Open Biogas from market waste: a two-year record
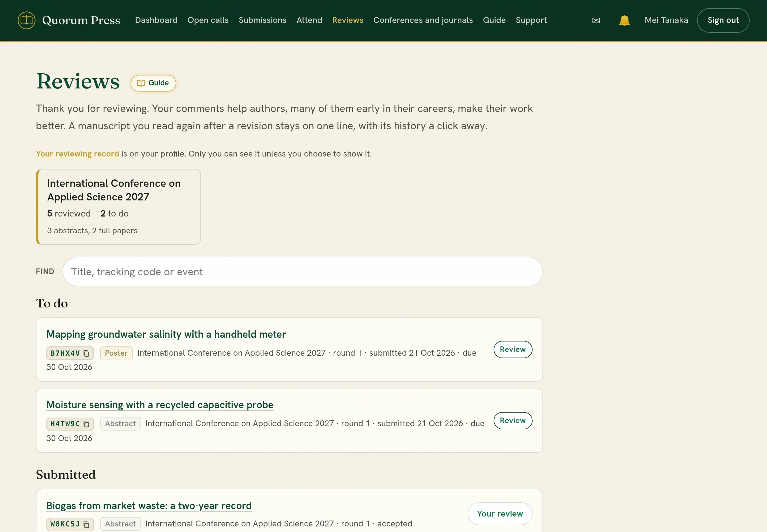767x532 pixels. click(149, 506)
